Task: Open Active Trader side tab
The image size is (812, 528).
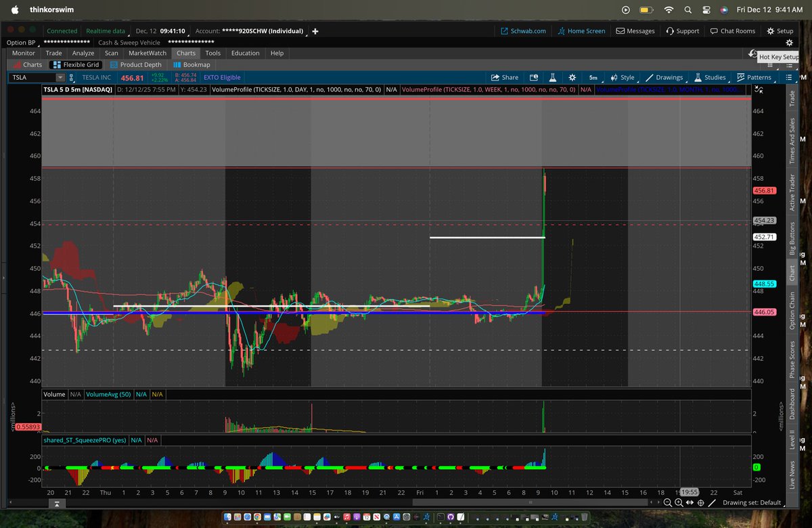Action: coord(792,194)
